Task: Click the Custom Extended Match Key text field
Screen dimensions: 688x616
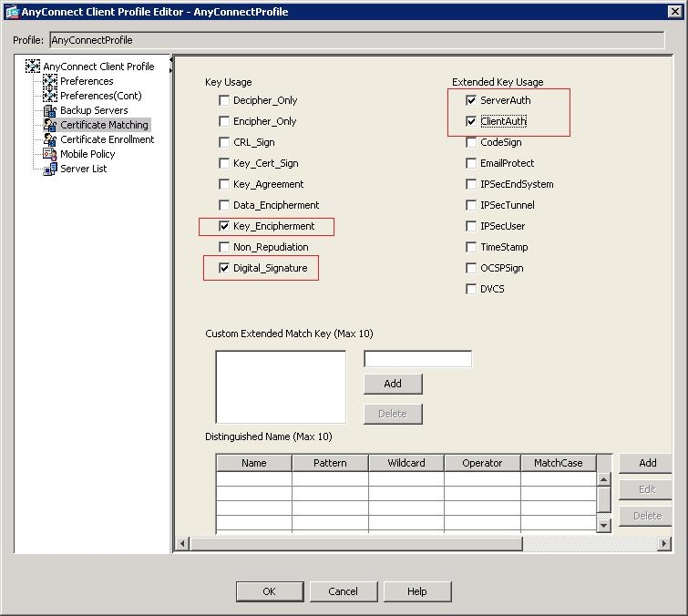Action: [417, 359]
